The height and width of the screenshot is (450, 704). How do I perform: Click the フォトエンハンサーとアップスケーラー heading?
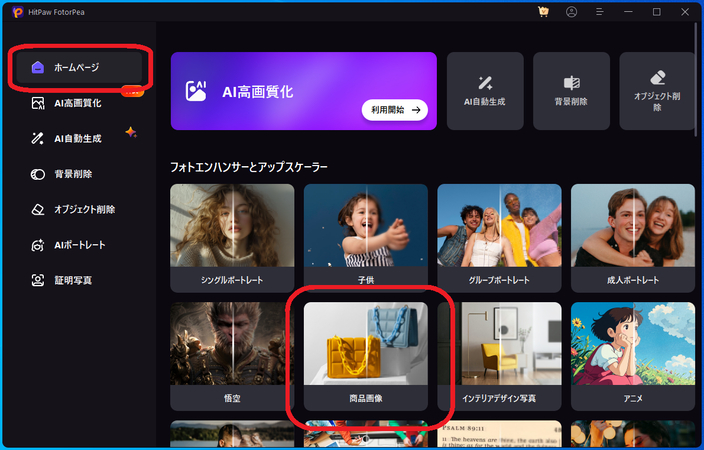pyautogui.click(x=249, y=167)
